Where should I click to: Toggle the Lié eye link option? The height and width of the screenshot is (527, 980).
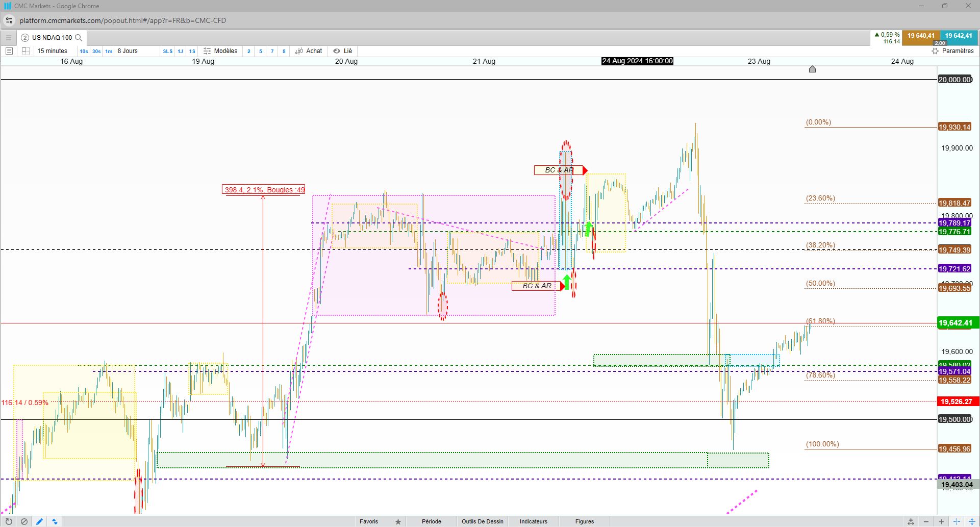343,51
